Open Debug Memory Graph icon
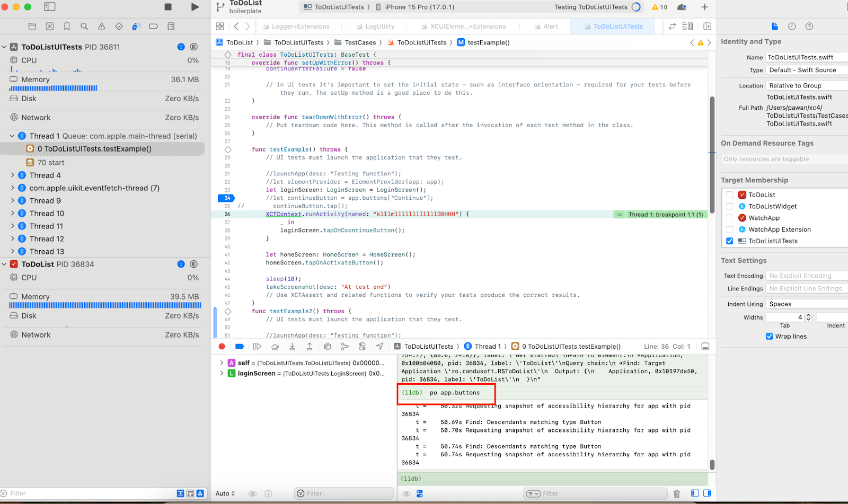848x504 pixels. tap(345, 347)
